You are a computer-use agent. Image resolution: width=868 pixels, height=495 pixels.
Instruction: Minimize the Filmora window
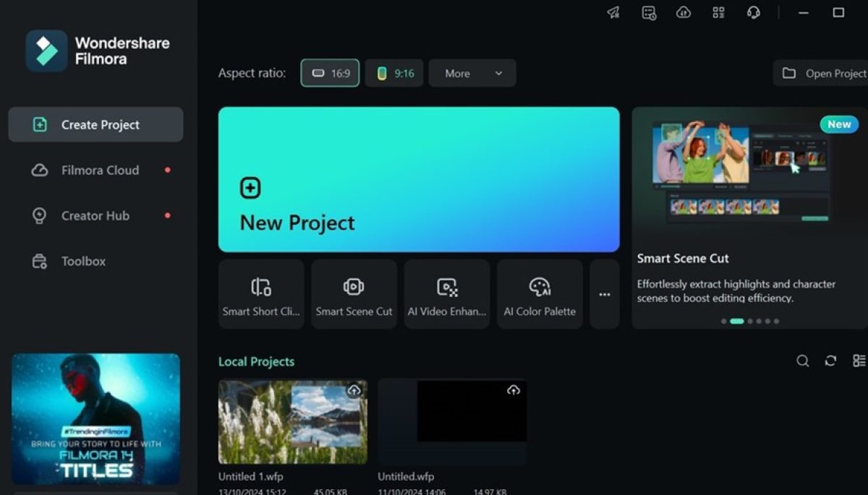804,13
